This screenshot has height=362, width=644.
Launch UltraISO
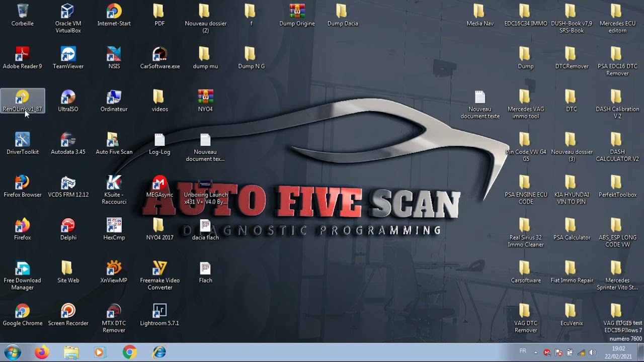point(68,101)
